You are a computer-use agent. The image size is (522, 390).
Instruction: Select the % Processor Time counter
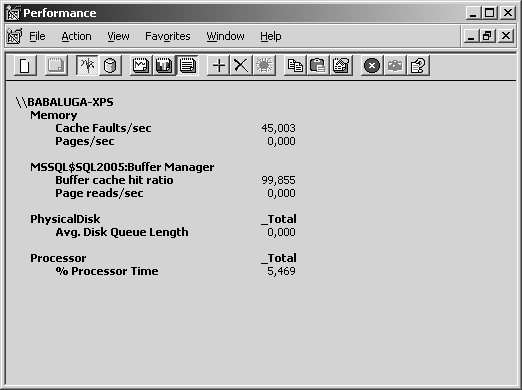pos(107,271)
